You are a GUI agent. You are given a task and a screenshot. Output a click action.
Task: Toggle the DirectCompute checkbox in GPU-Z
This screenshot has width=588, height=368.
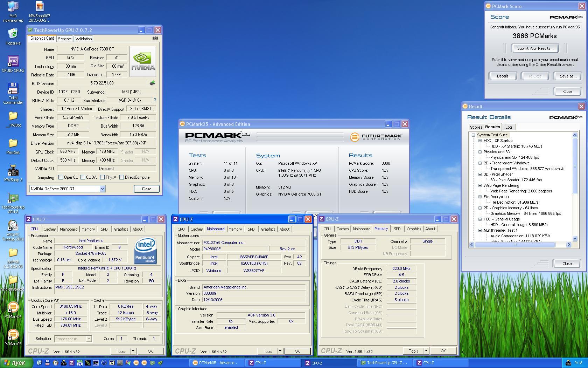pos(121,177)
